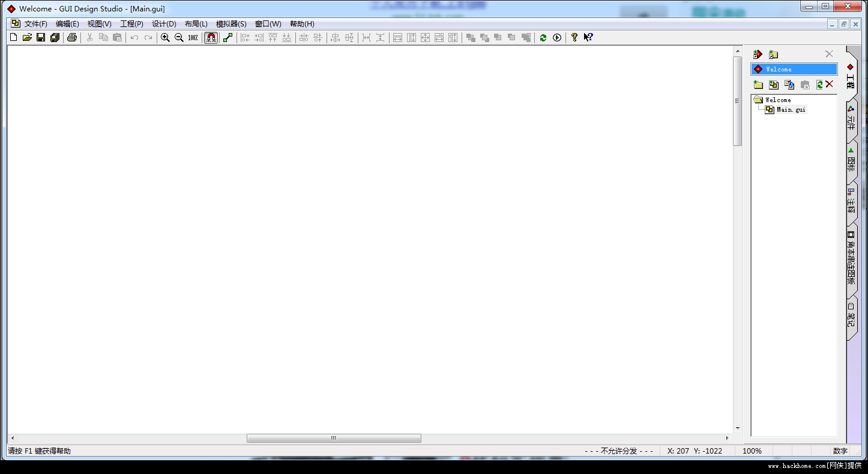Open the 布局(L) menu
Viewport: 868px width, 474px height.
(x=196, y=24)
